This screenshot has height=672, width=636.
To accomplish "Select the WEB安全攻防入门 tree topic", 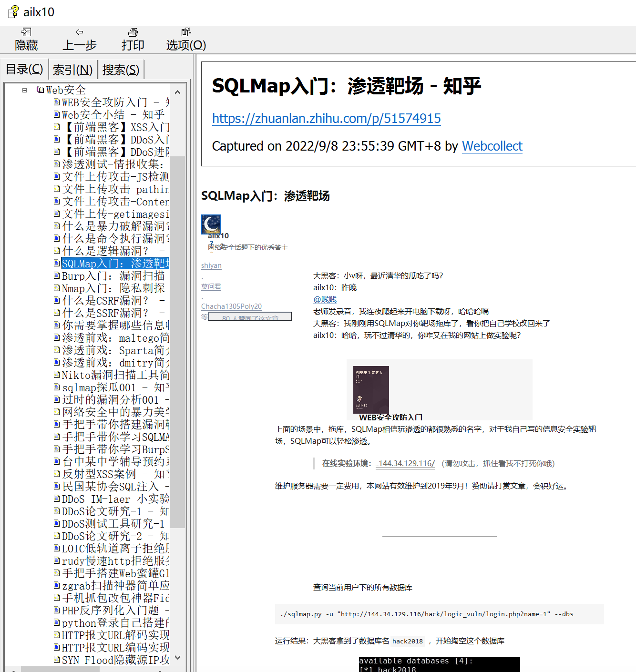I will [x=115, y=102].
